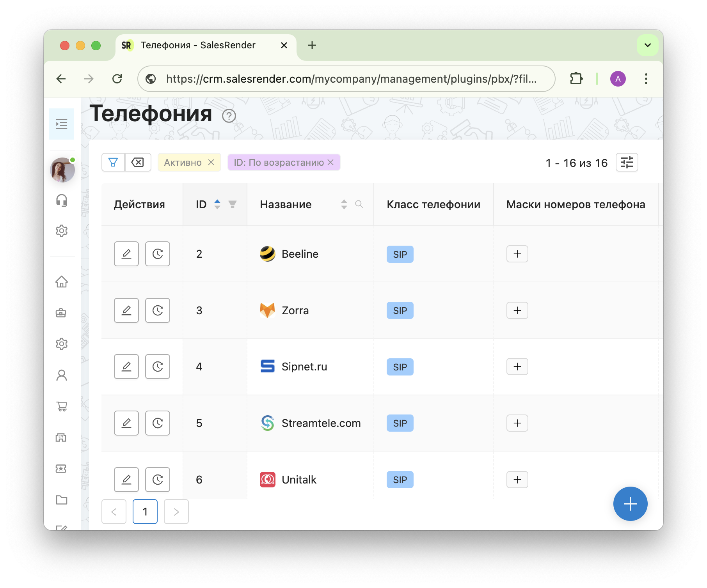The width and height of the screenshot is (707, 588).
Task: Open the lower gear settings icon
Action: (62, 344)
